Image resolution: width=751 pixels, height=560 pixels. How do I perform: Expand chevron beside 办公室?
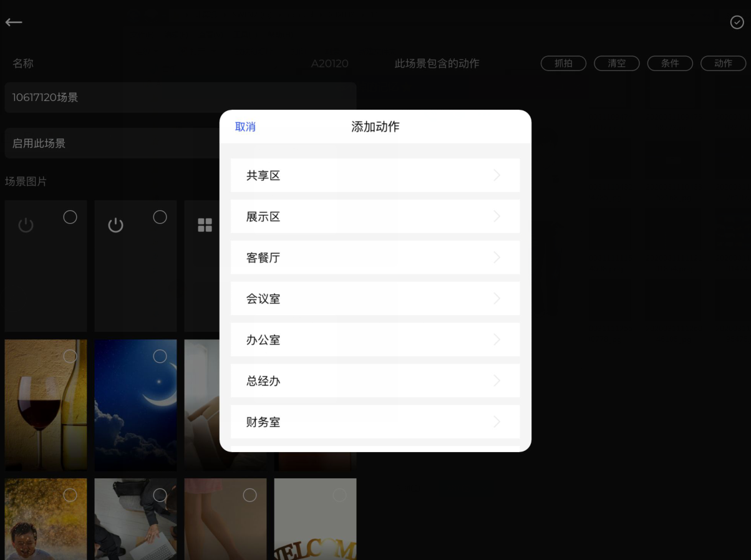[x=497, y=340]
